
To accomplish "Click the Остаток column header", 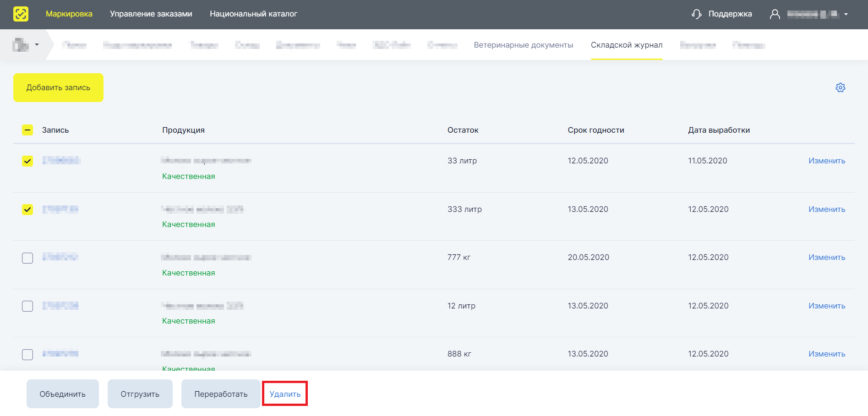I will click(463, 130).
